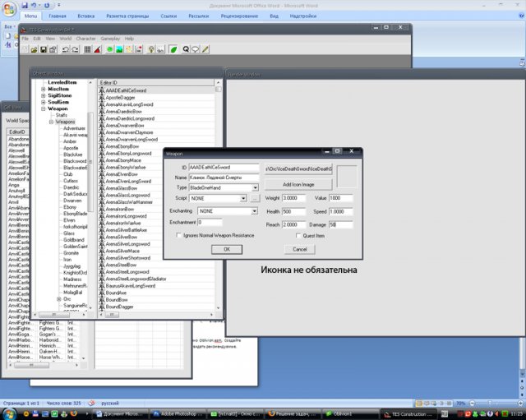Click the weapon Health field
The image size is (526, 420).
294,211
